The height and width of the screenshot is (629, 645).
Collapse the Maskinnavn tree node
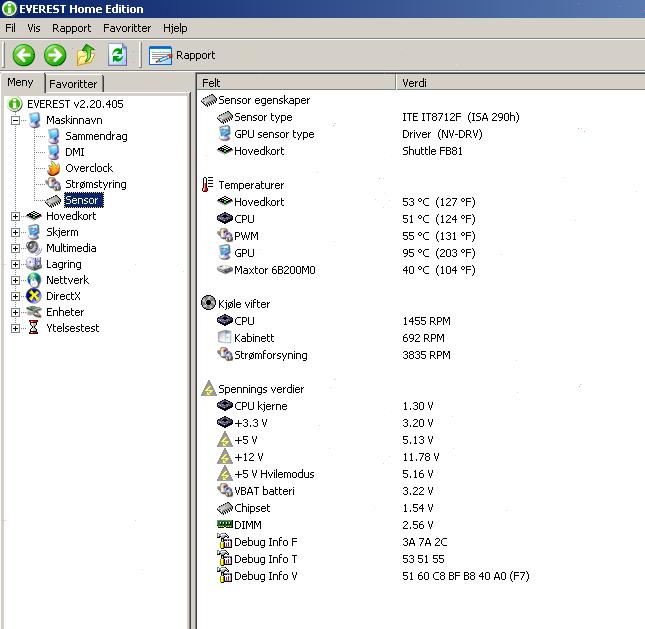pyautogui.click(x=16, y=120)
